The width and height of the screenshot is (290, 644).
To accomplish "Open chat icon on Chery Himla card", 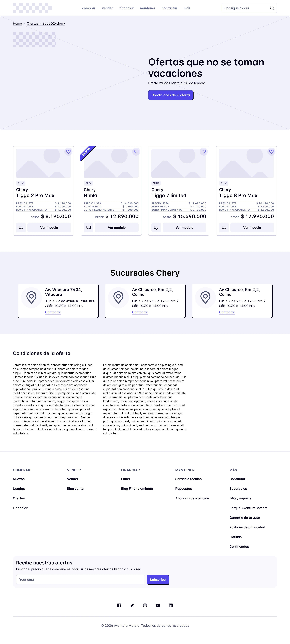I will click(89, 227).
